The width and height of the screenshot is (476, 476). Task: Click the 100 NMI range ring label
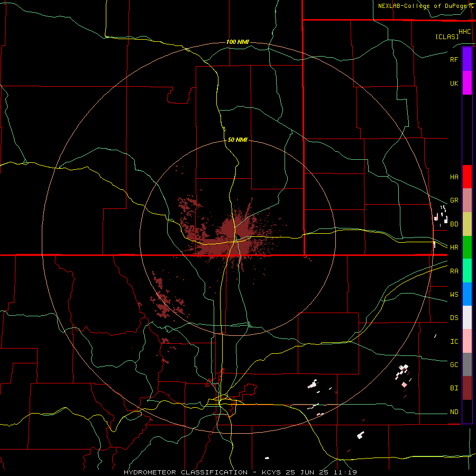click(237, 42)
